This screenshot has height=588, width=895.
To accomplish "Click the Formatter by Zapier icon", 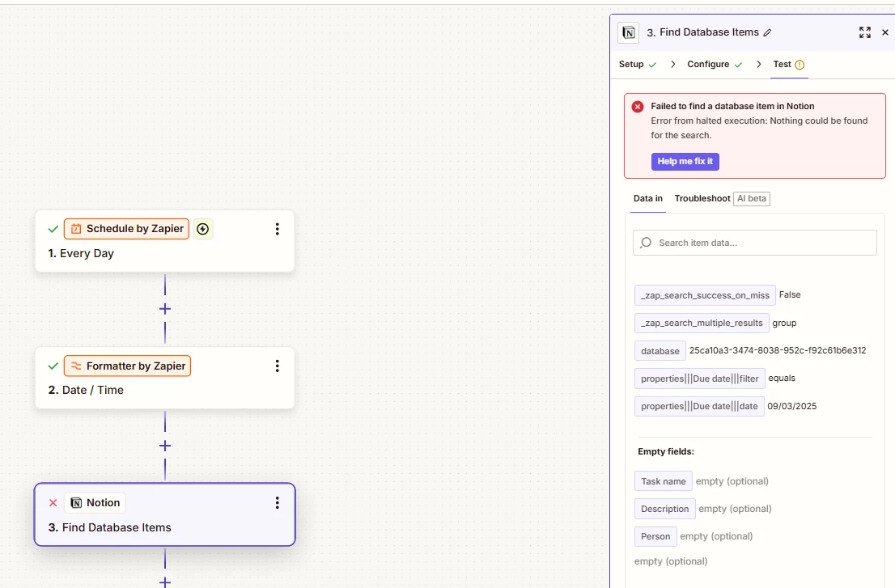I will (76, 366).
